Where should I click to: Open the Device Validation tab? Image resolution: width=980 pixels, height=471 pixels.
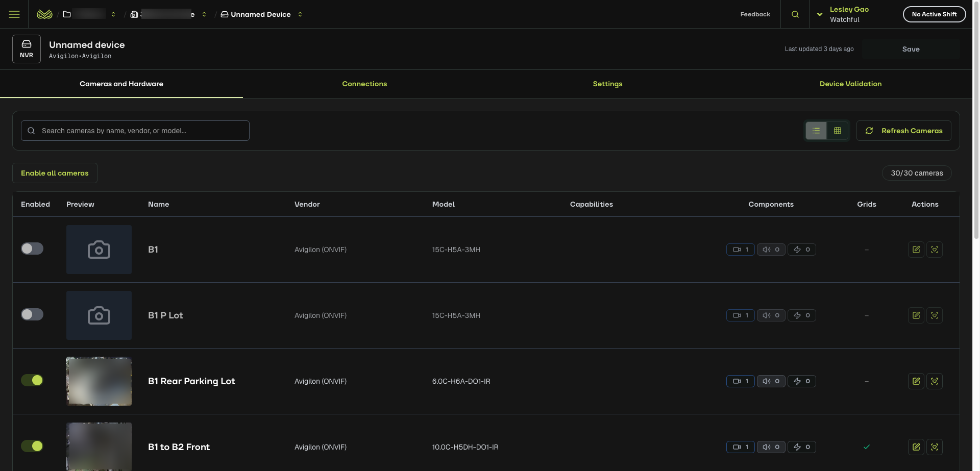coord(850,84)
